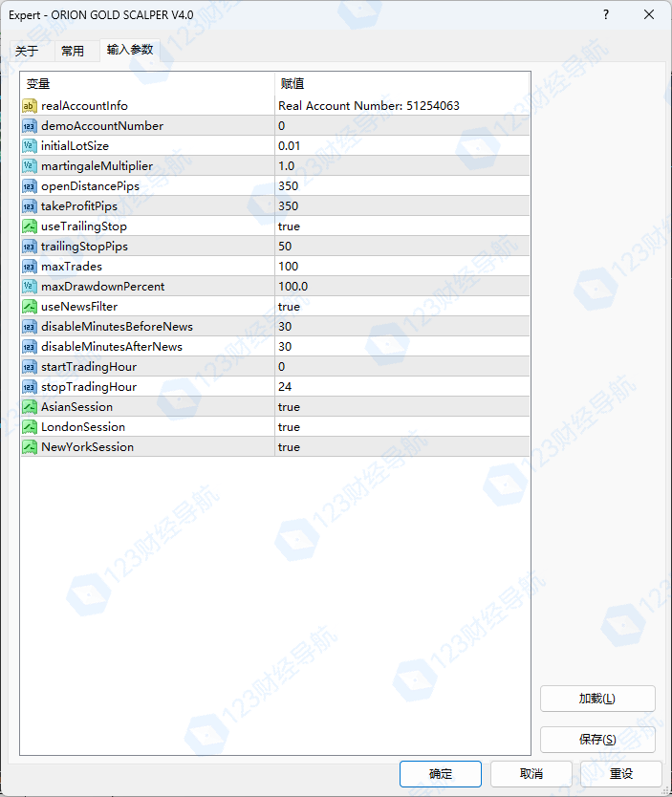
Task: Select useTrailingStop true value
Action: coord(402,226)
